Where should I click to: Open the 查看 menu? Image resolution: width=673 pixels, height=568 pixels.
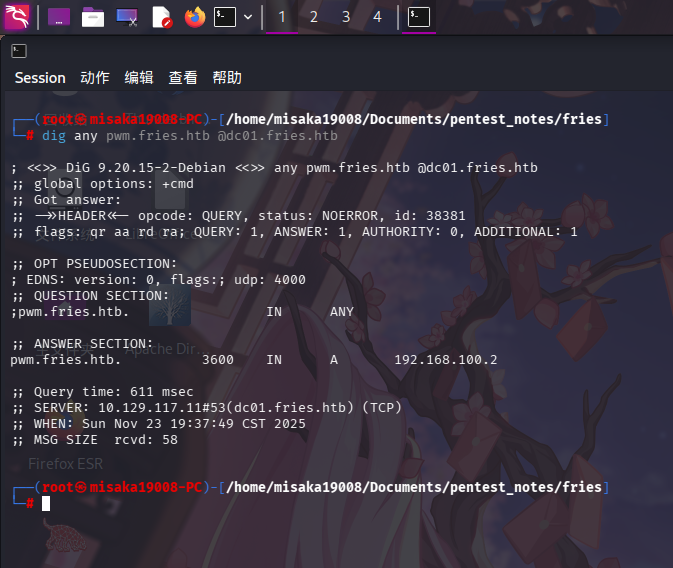pos(183,78)
